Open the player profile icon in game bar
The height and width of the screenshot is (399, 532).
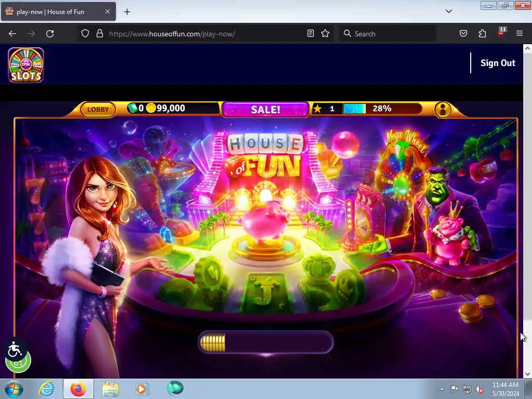coord(443,110)
